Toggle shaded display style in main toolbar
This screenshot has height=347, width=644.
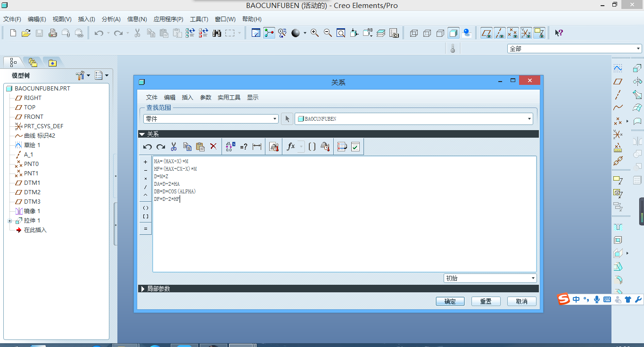[454, 33]
